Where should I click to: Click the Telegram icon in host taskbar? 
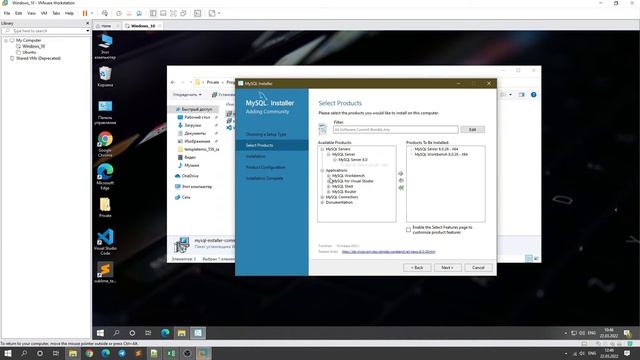tap(122, 353)
